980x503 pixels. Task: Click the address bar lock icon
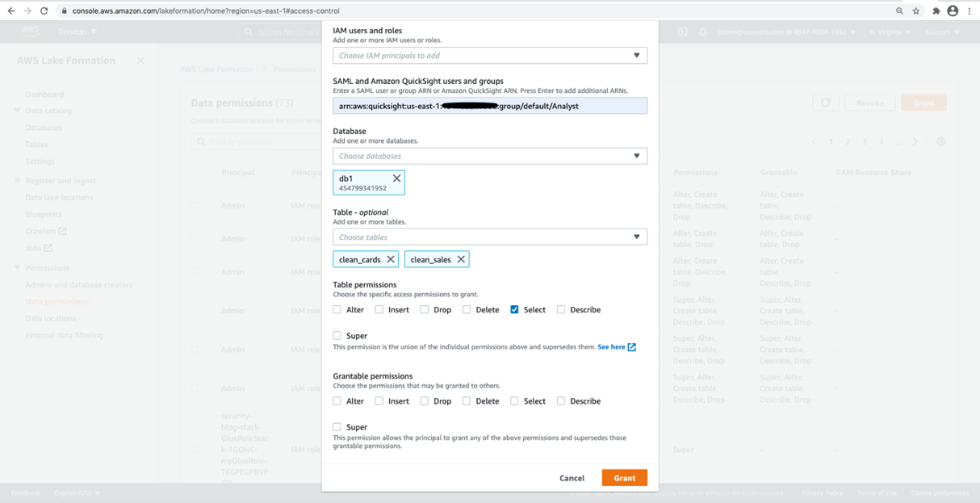click(65, 10)
